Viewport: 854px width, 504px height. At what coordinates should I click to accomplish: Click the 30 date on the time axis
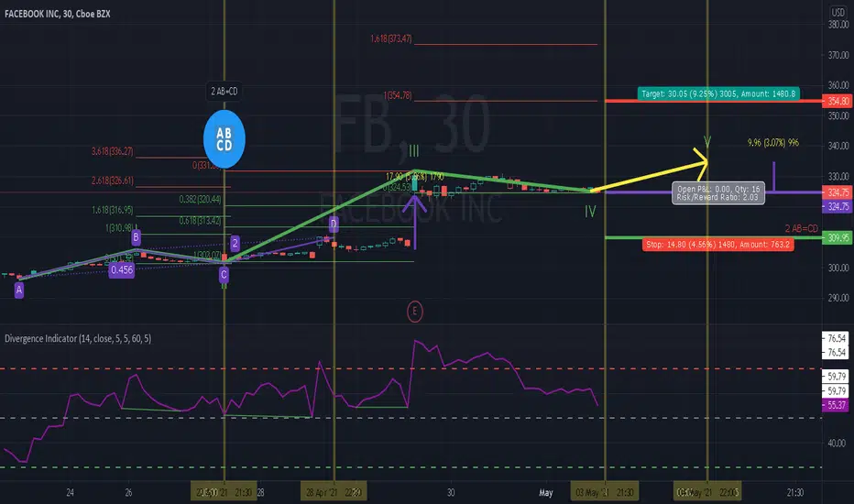click(x=451, y=493)
